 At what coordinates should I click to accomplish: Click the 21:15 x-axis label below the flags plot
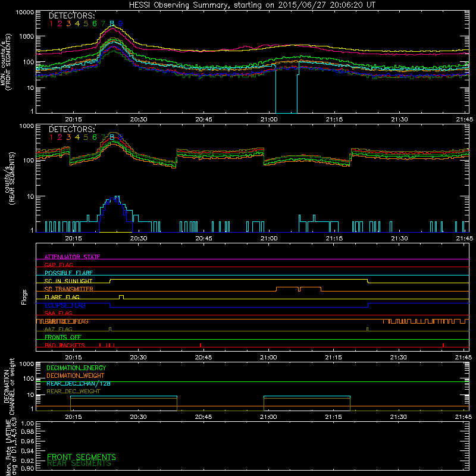click(x=334, y=358)
